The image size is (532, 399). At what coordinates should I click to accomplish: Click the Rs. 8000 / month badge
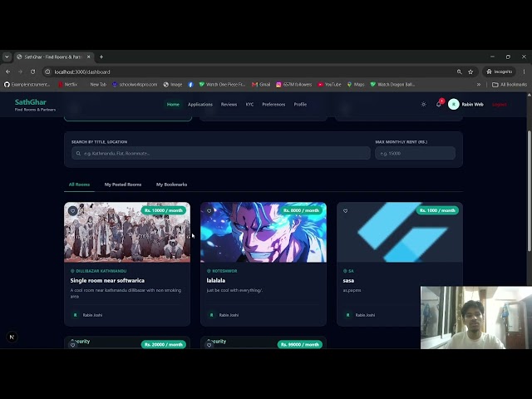point(301,210)
